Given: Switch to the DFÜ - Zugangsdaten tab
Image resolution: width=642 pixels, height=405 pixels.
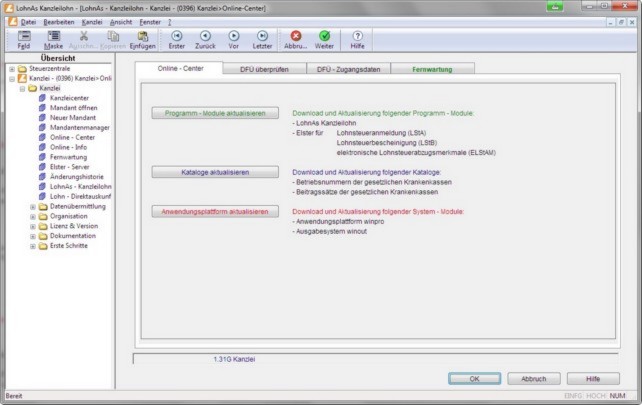Looking at the screenshot, I should coord(348,69).
